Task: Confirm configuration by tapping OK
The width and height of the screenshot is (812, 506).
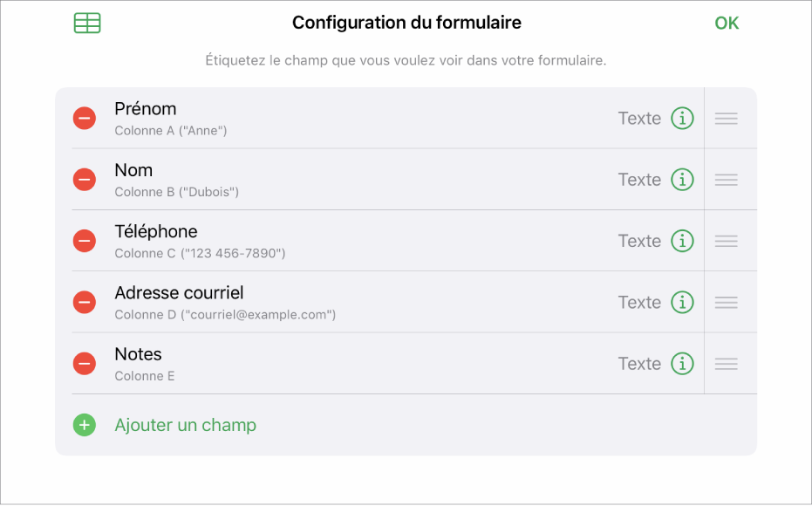Action: click(x=727, y=22)
